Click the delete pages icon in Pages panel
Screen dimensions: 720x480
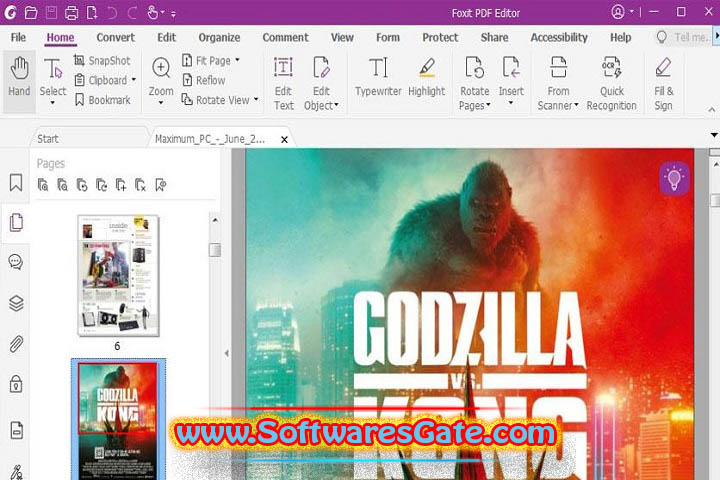pos(140,185)
